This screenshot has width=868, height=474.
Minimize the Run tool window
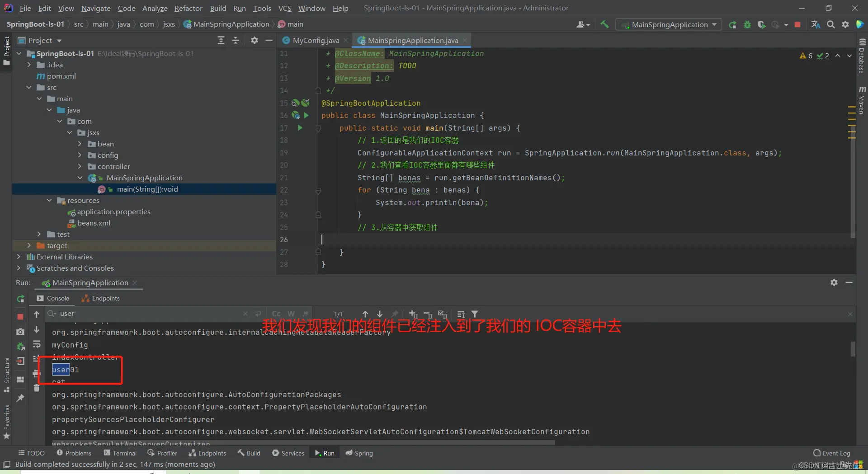[849, 282]
